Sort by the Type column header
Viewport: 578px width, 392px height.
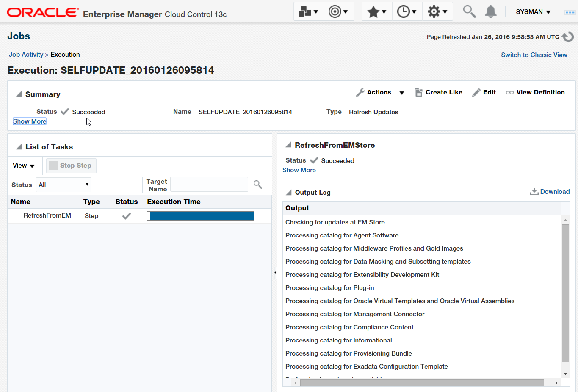tap(91, 202)
